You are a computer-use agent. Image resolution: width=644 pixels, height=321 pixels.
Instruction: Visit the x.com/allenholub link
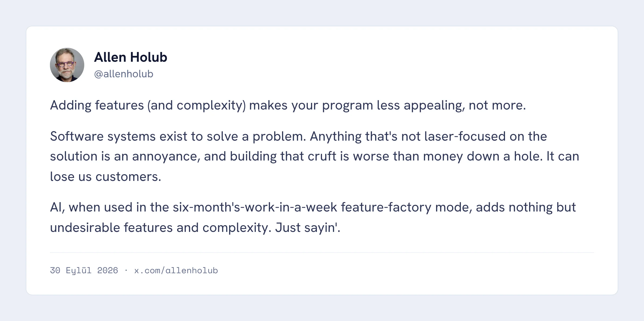tap(176, 270)
